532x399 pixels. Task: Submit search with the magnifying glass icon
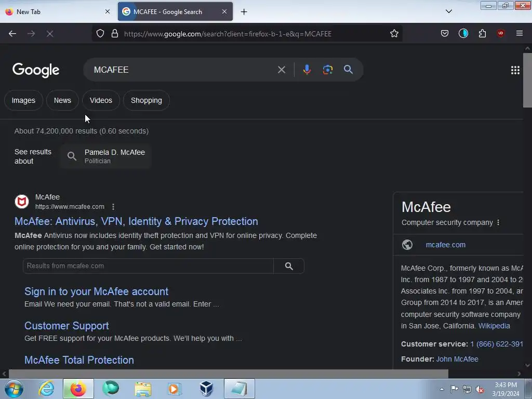[x=348, y=70]
